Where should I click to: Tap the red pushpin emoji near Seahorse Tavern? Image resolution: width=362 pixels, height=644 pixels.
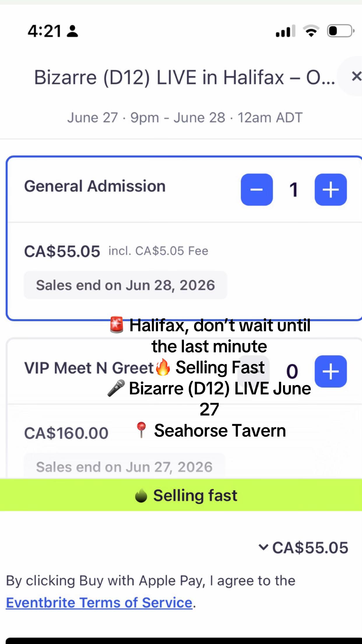click(141, 430)
